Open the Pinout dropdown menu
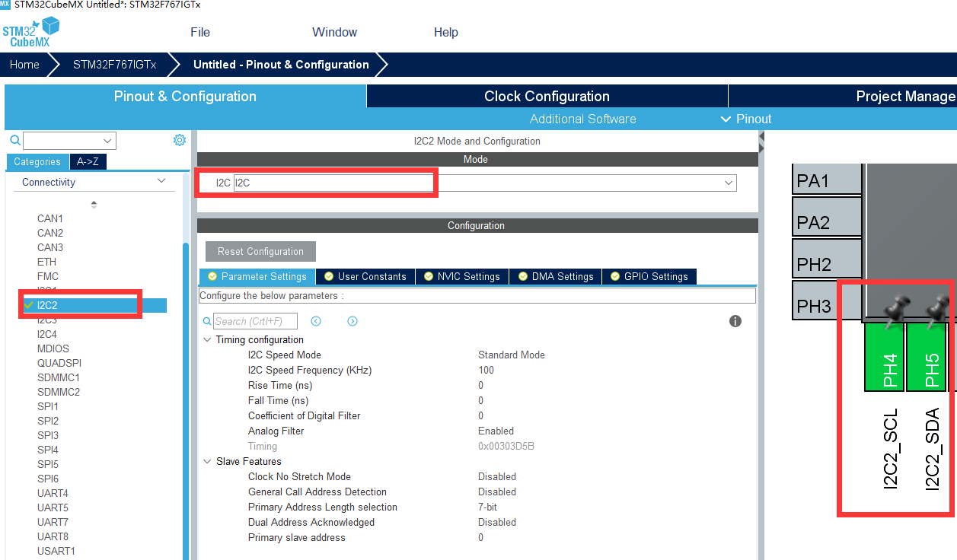This screenshot has width=957, height=560. (x=745, y=119)
